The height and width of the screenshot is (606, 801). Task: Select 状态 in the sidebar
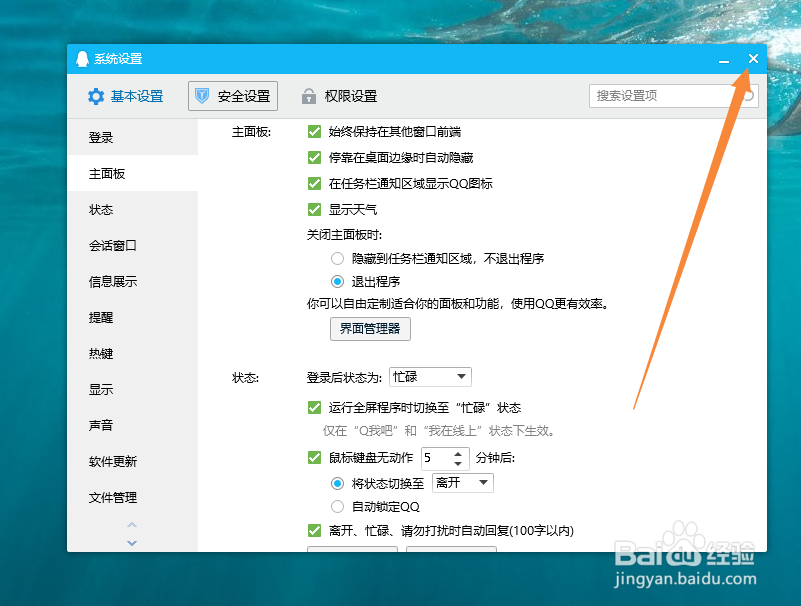pyautogui.click(x=132, y=209)
